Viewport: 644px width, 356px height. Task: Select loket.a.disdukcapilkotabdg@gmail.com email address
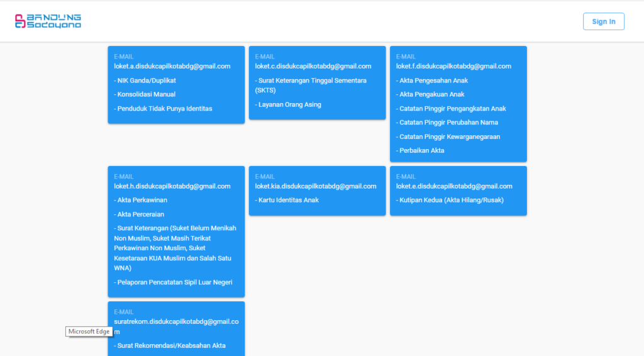pos(172,66)
